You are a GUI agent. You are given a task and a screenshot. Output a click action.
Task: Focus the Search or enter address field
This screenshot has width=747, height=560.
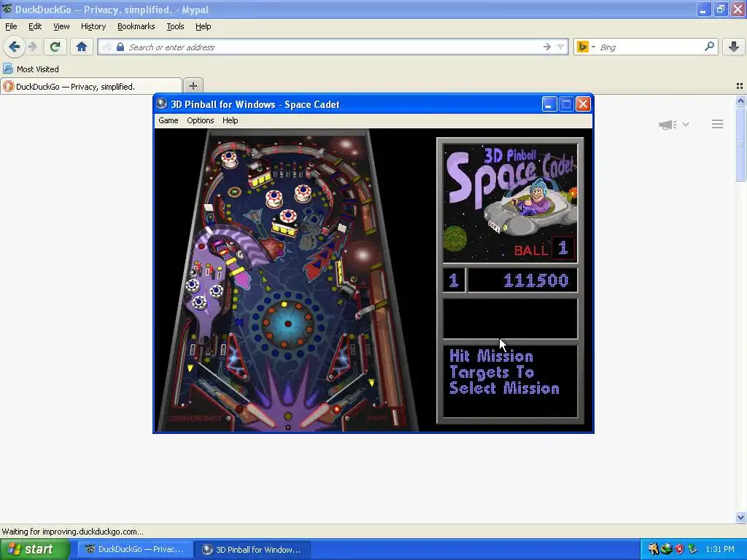point(333,47)
